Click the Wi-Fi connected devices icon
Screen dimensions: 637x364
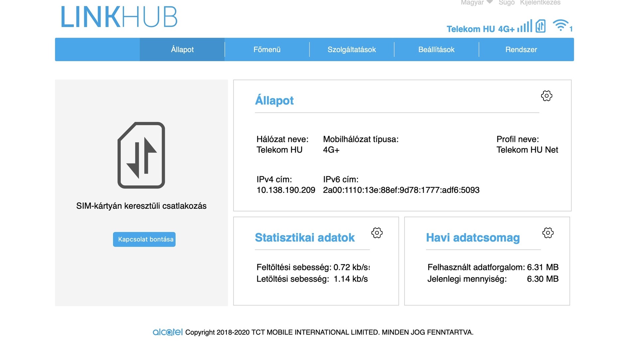click(x=560, y=25)
